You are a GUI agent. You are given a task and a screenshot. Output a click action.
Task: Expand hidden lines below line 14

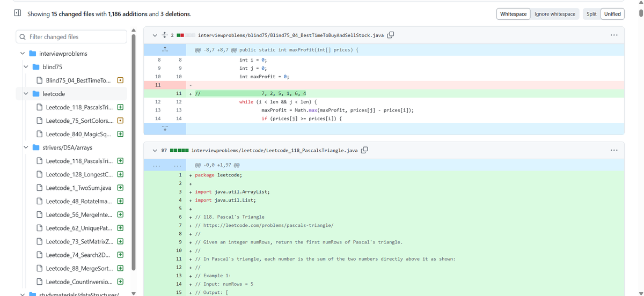[165, 129]
